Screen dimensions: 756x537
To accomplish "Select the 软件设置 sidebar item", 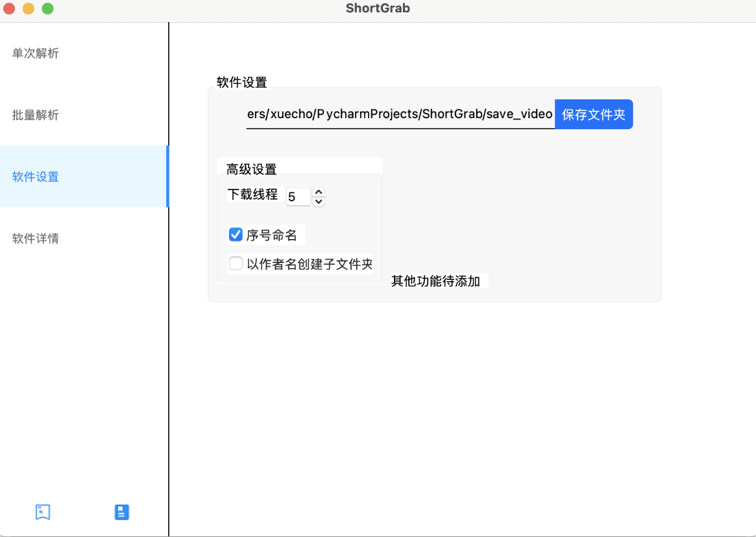I will pyautogui.click(x=36, y=177).
